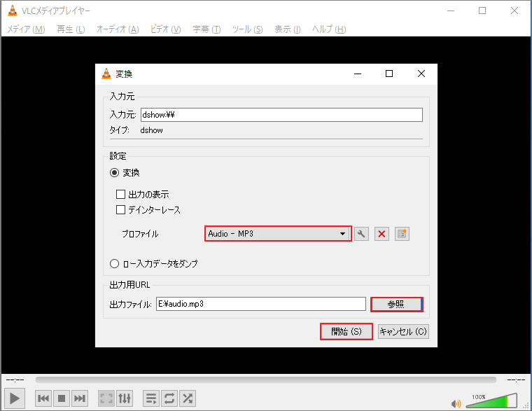Toggle the shuffle/random icon
The width and height of the screenshot is (532, 411).
tap(188, 398)
